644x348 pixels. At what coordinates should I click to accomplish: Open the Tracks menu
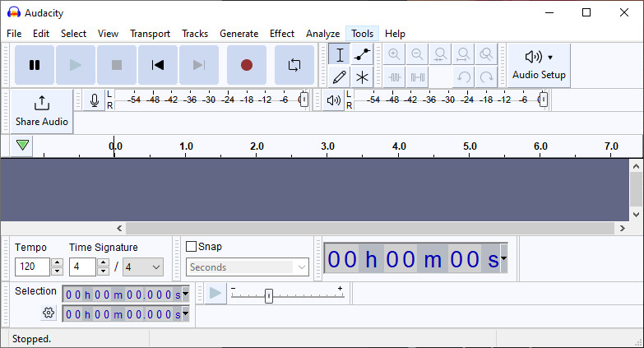click(195, 34)
